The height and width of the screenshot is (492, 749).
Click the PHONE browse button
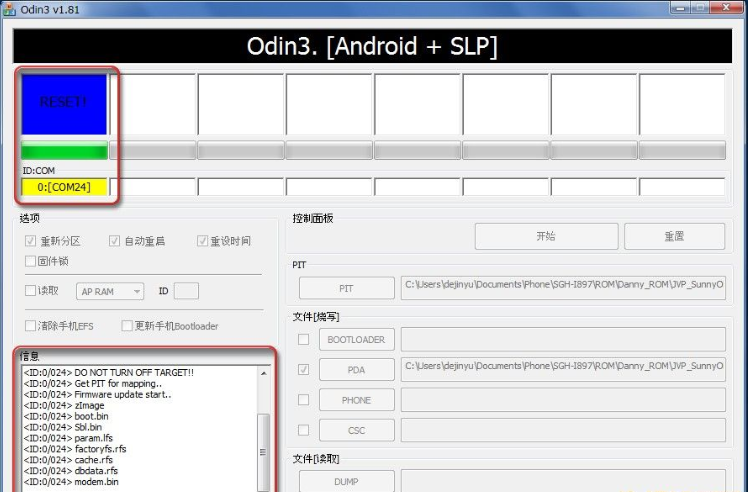coord(356,400)
